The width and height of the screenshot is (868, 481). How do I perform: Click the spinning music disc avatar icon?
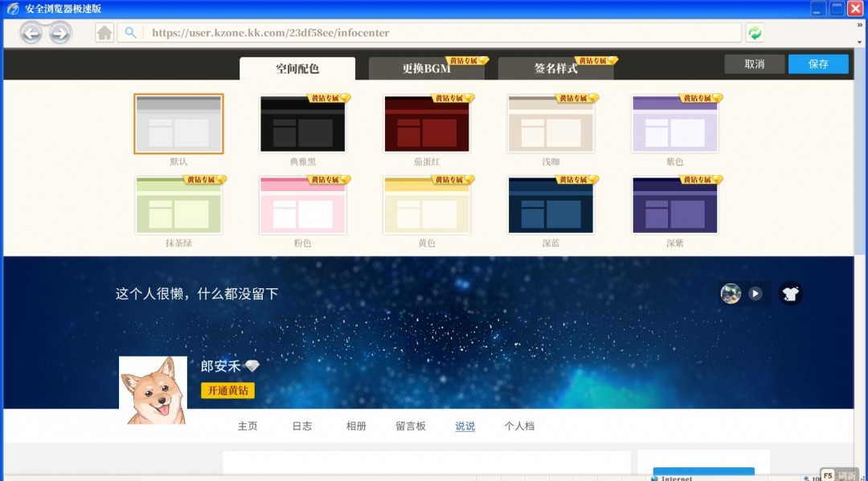730,294
